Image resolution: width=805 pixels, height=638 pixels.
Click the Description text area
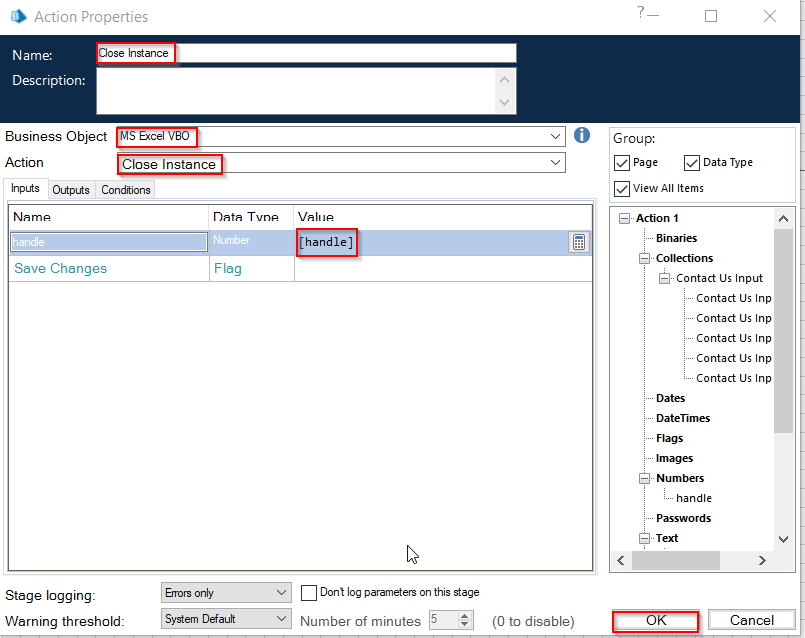[x=295, y=91]
